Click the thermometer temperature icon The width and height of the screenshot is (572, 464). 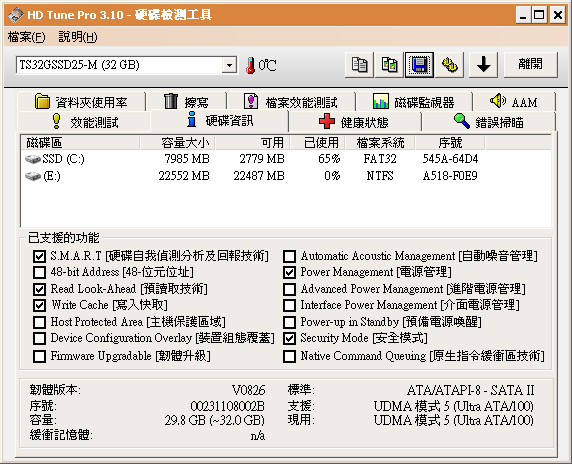click(250, 65)
